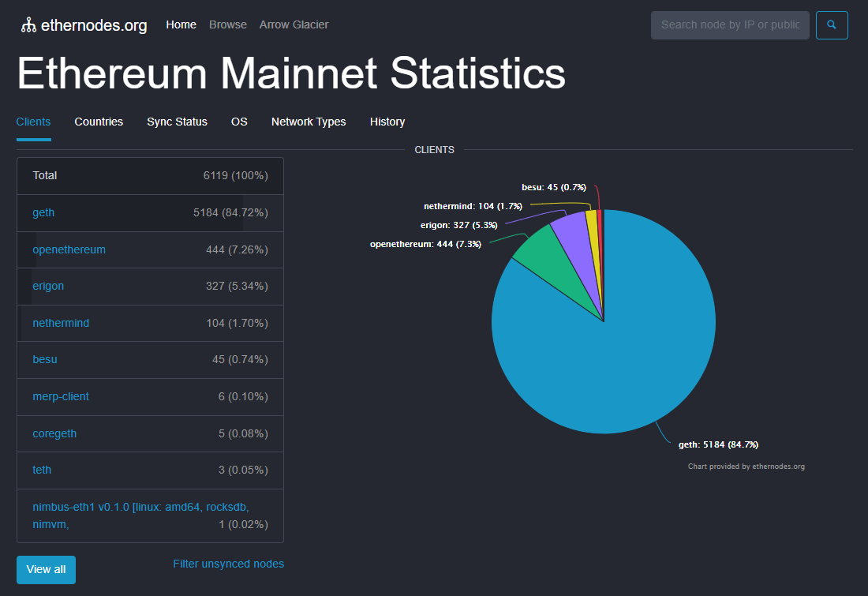Select the Home navigation item
868x596 pixels.
pos(181,24)
